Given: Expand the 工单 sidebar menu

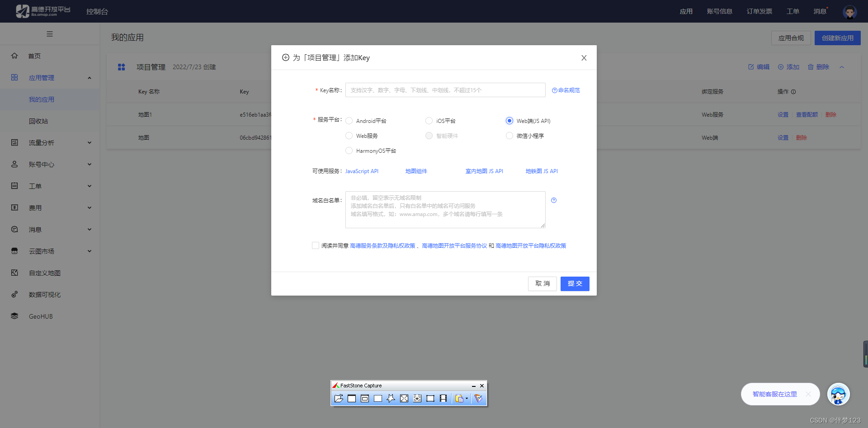Looking at the screenshot, I should coord(90,186).
